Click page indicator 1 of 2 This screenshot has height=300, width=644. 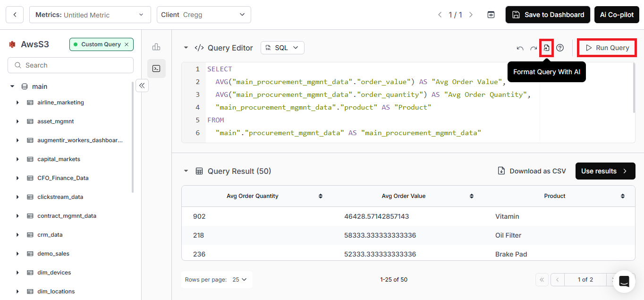[x=585, y=280]
